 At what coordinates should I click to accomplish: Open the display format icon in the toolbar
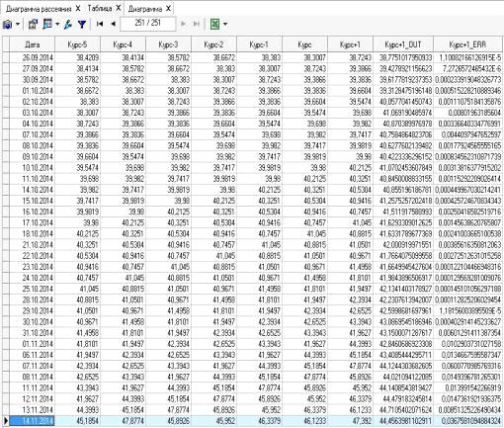(8, 24)
